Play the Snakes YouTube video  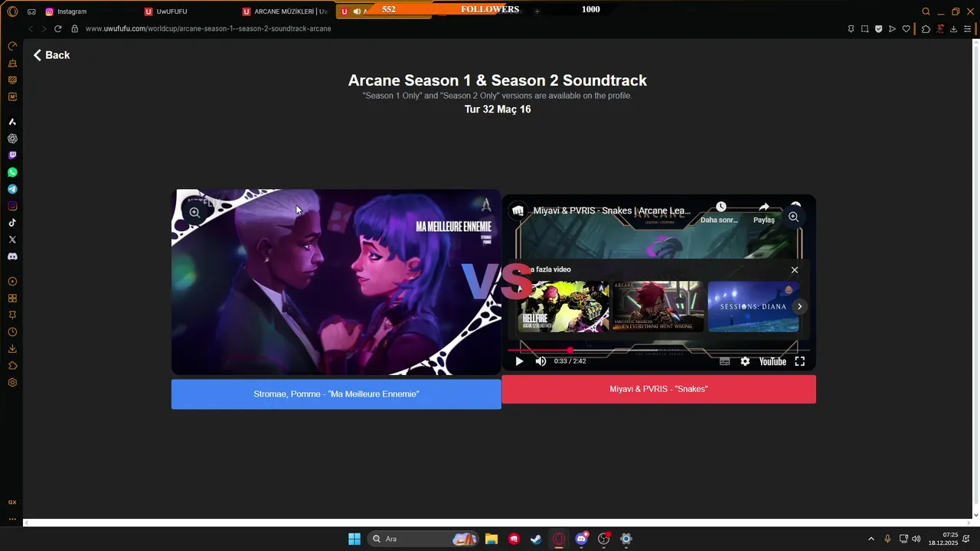(519, 361)
